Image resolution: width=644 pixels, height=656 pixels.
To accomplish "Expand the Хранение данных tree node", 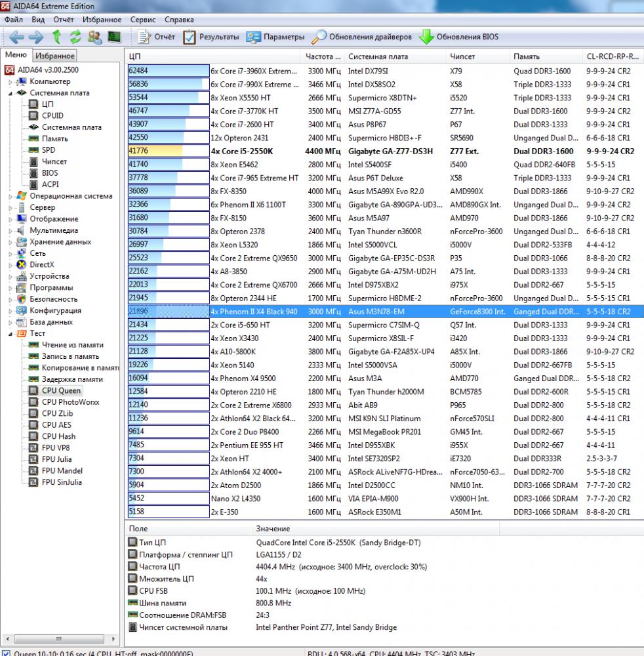I will click(10, 242).
